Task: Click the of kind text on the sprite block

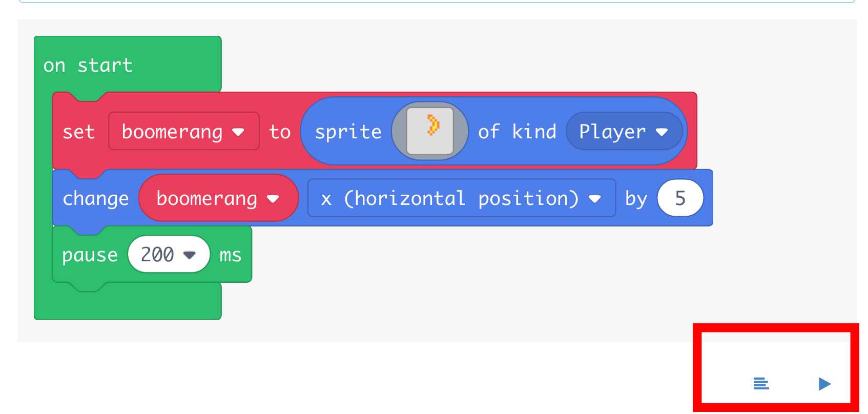Action: click(518, 132)
